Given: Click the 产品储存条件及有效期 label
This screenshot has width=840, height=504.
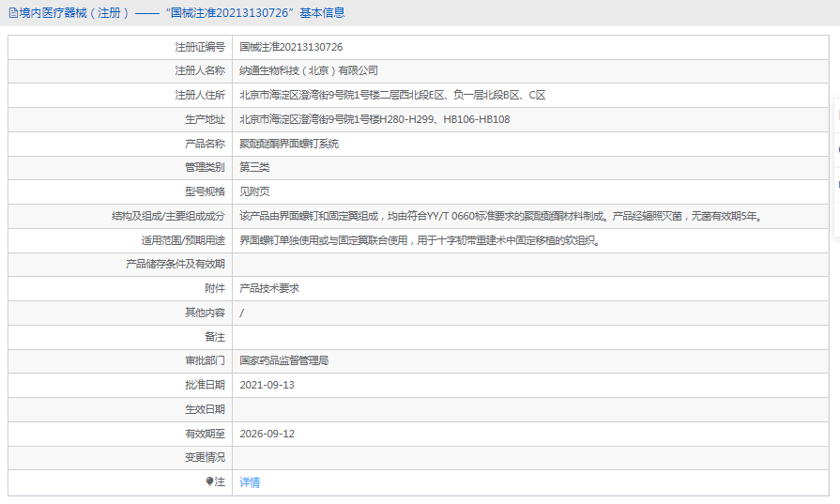Looking at the screenshot, I should (x=176, y=264).
